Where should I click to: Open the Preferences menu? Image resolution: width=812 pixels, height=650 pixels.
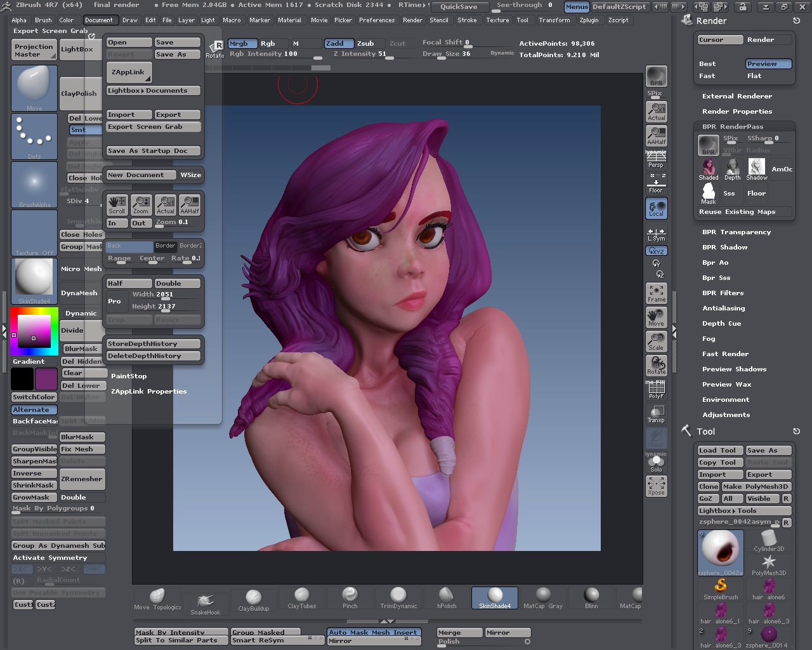pyautogui.click(x=377, y=20)
